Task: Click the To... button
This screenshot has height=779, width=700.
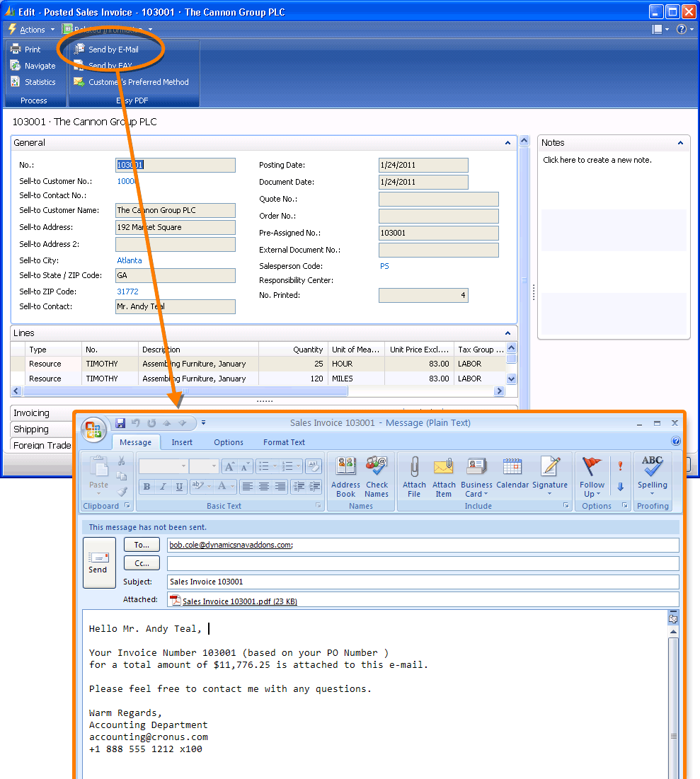Action: pyautogui.click(x=142, y=545)
